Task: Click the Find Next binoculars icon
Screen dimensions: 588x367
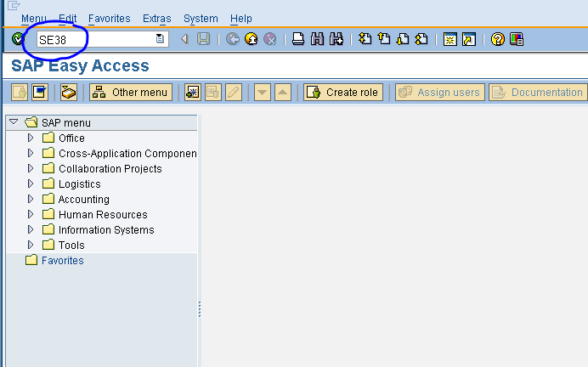Action: point(336,38)
